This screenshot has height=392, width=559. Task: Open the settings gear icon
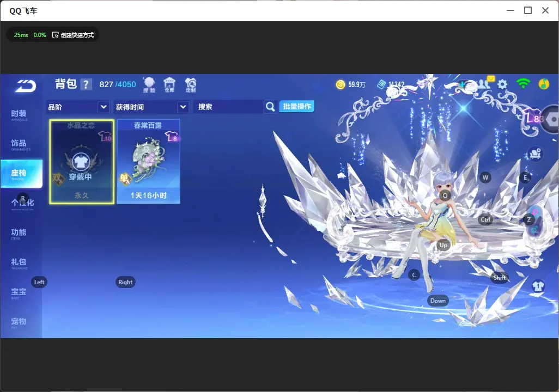[x=502, y=84]
